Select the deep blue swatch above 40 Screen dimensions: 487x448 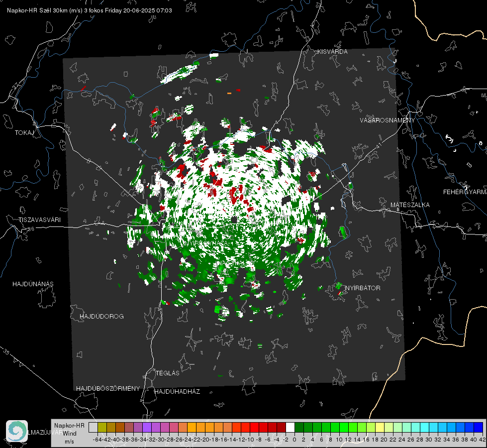pos(479,427)
